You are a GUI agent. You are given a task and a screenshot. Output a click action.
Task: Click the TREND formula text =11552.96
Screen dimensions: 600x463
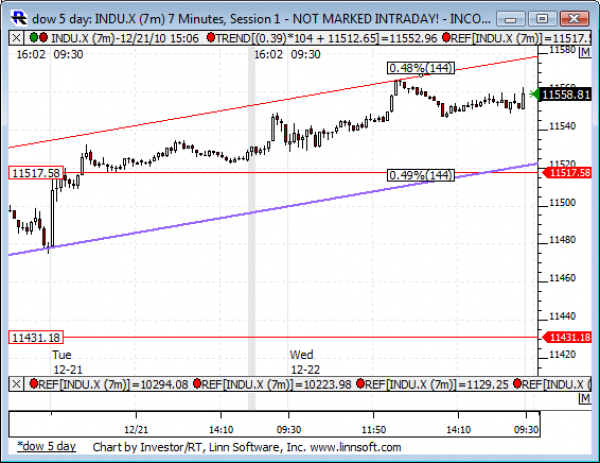click(326, 38)
